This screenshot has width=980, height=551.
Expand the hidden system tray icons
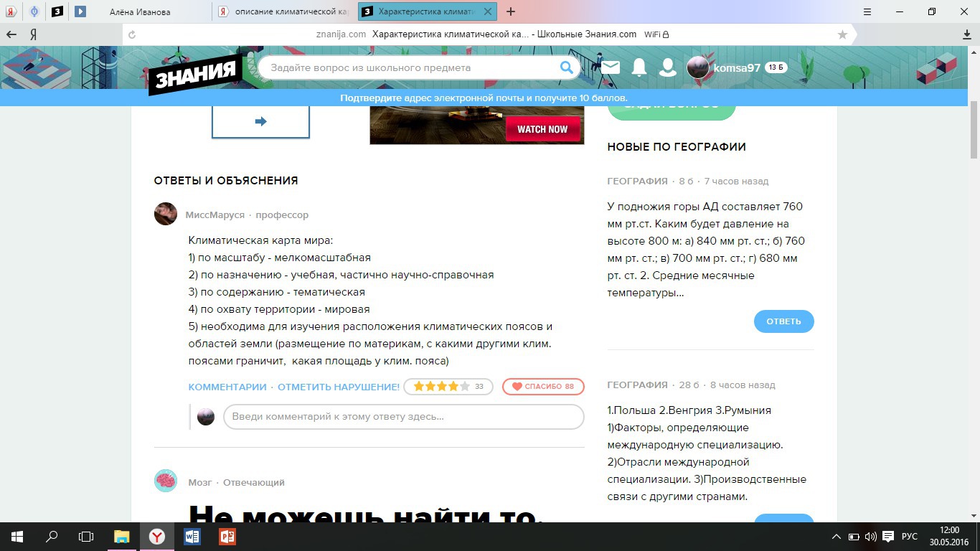point(836,537)
